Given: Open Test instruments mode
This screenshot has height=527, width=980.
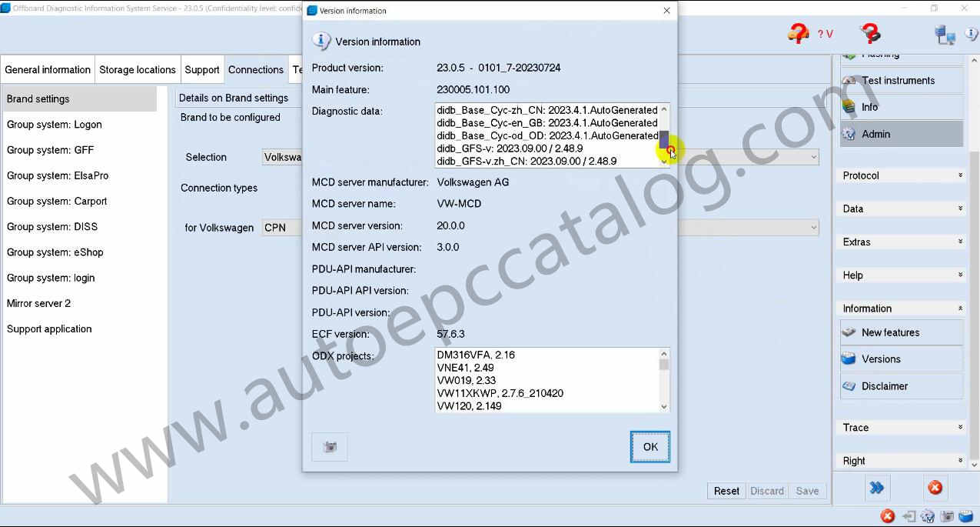Looking at the screenshot, I should click(901, 81).
